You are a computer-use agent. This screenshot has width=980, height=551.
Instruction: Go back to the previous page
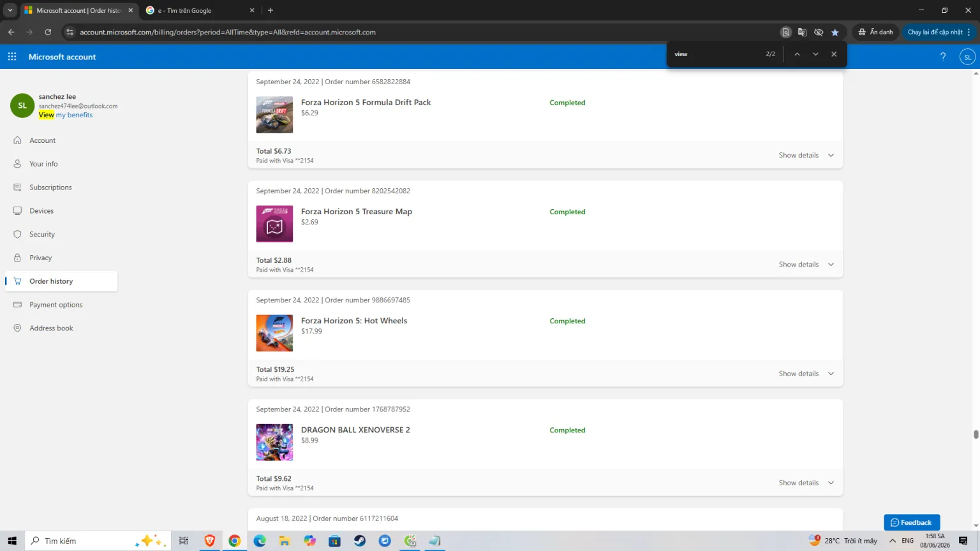click(11, 32)
